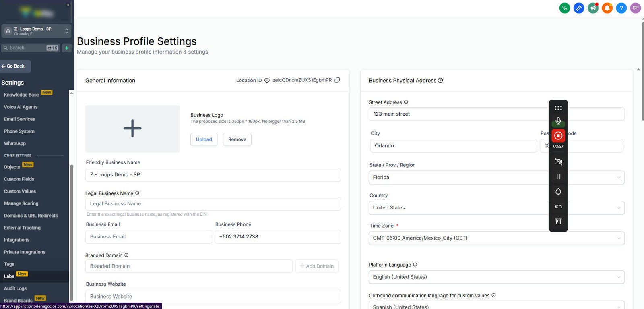Click the Location ID info icon
Image resolution: width=644 pixels, height=309 pixels.
coord(267,81)
